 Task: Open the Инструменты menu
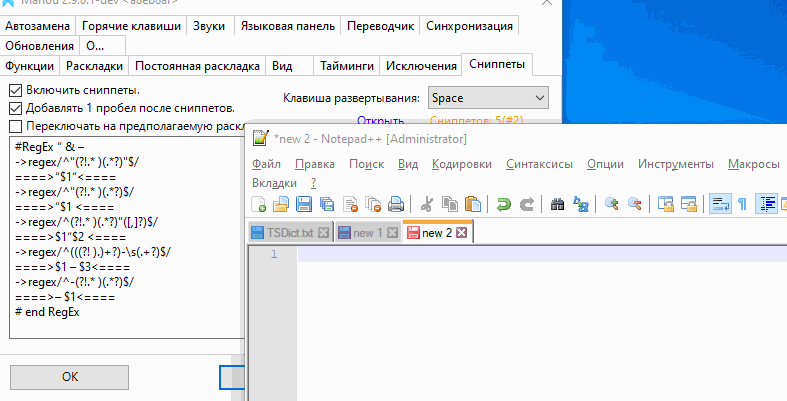pyautogui.click(x=676, y=164)
